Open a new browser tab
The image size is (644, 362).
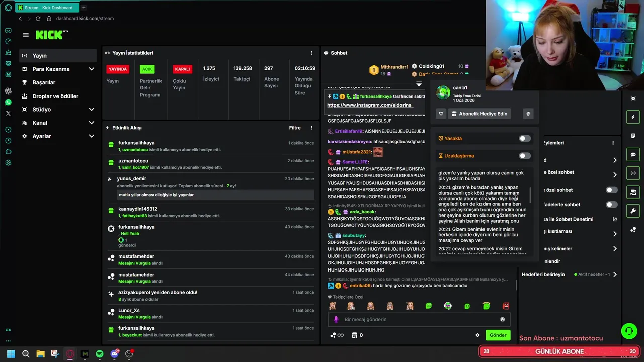(84, 8)
